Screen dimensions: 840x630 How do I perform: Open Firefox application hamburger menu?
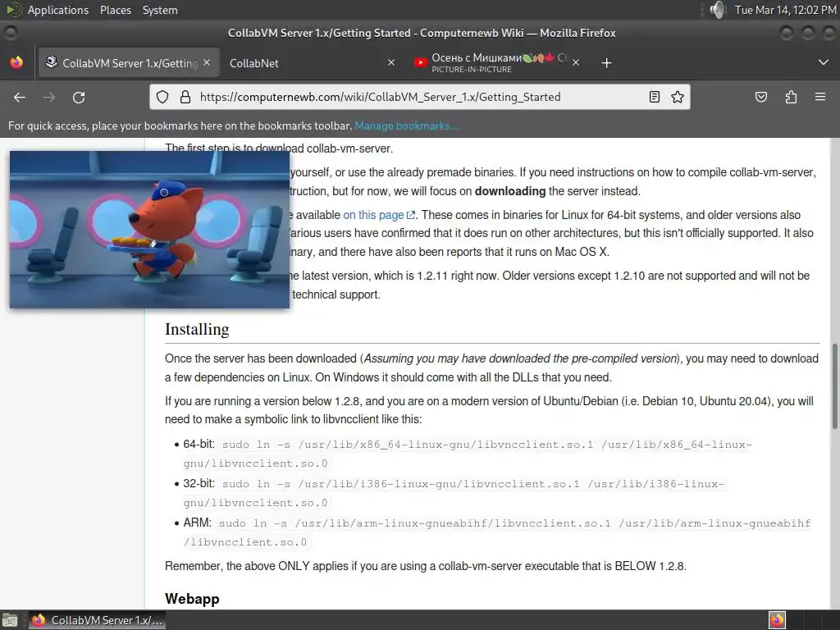point(820,97)
